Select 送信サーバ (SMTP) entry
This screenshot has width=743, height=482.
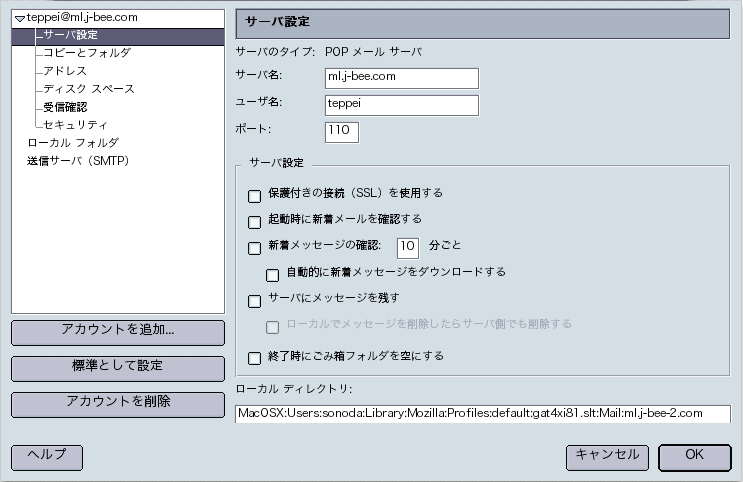pos(78,161)
